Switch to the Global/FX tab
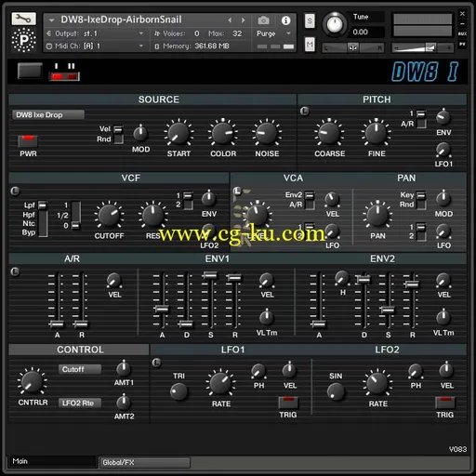The height and width of the screenshot is (476, 476). click(144, 462)
